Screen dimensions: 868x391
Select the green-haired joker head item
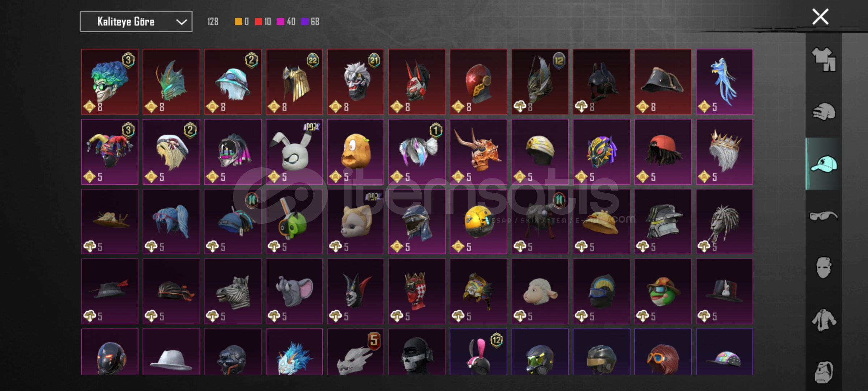pos(110,82)
